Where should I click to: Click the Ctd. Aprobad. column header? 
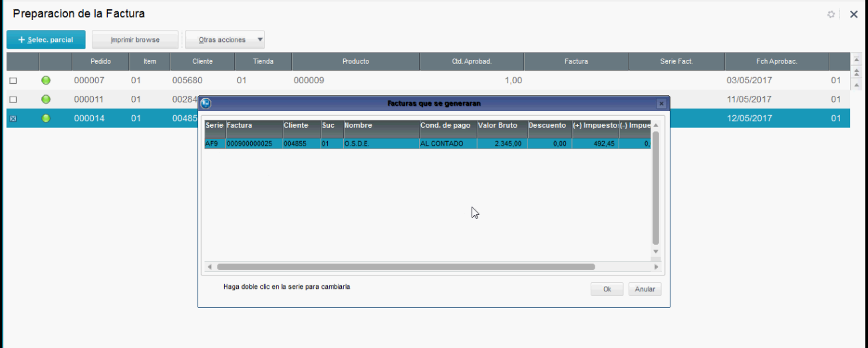coord(472,61)
